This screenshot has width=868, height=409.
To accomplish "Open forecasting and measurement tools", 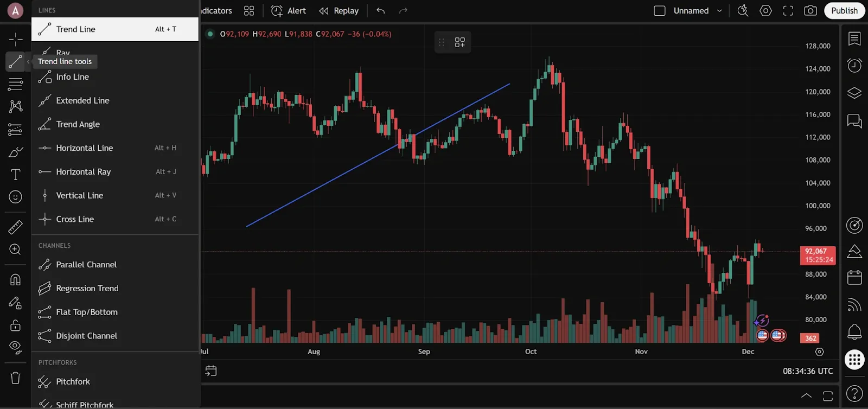I will point(15,129).
